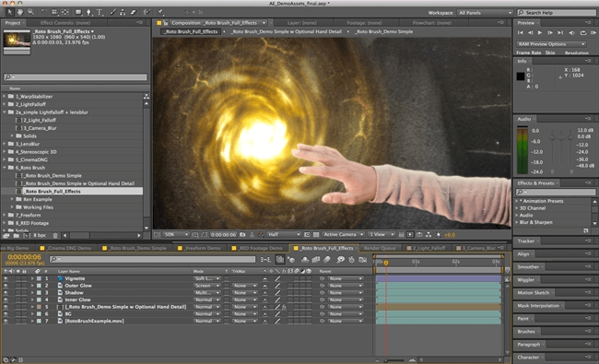Switch to the Project panel tab
The width and height of the screenshot is (599, 364).
pos(13,23)
